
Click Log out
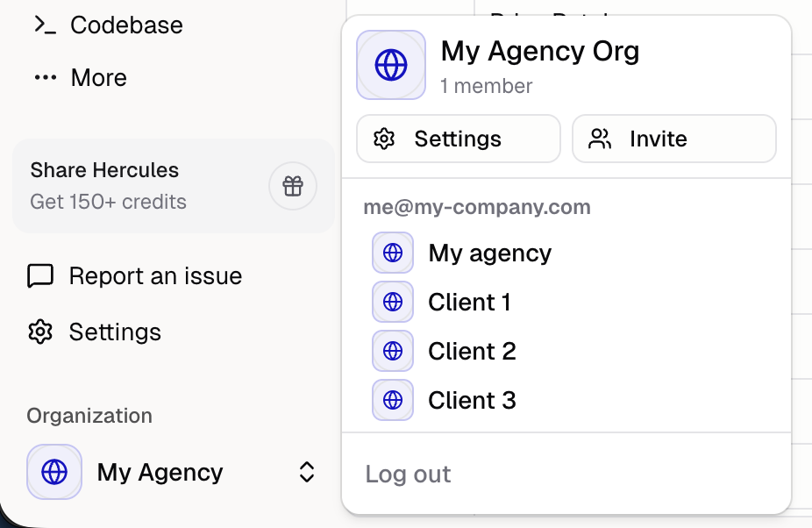[407, 474]
